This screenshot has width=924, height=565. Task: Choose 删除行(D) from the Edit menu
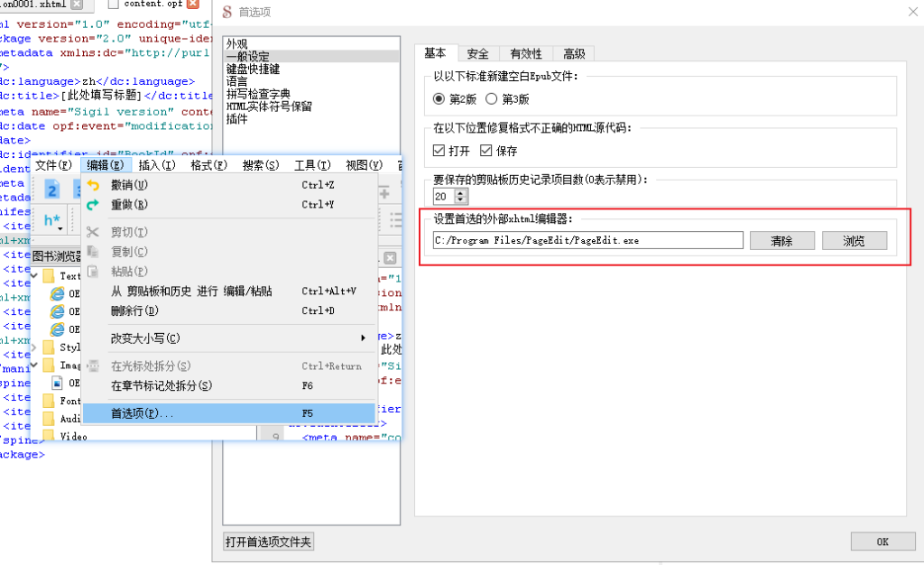click(x=228, y=310)
